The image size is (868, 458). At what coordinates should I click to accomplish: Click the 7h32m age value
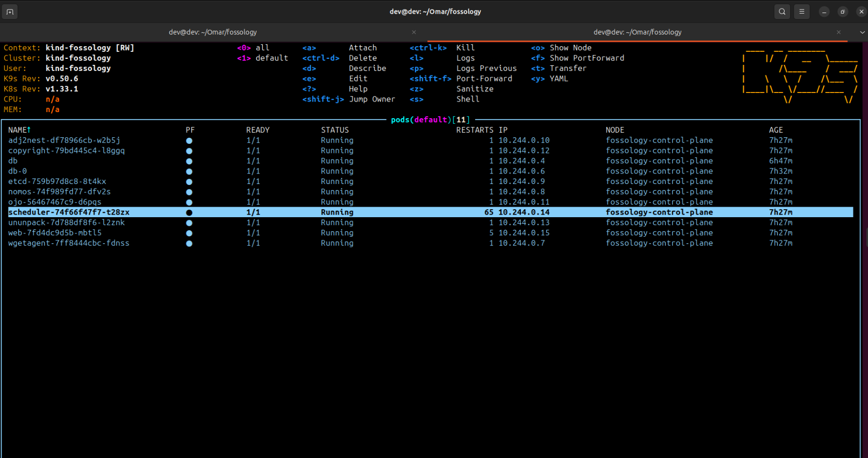point(781,171)
